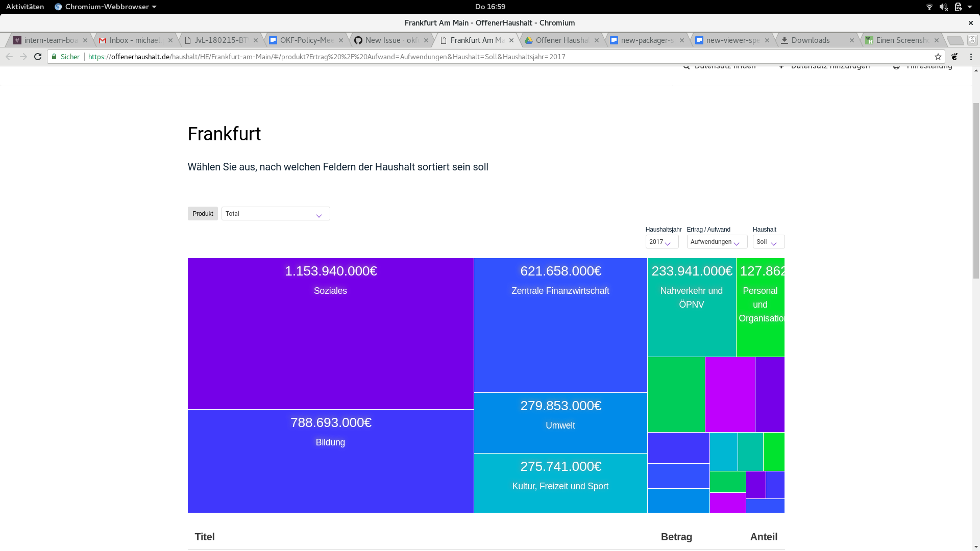Close the Downloads tab

click(x=851, y=40)
